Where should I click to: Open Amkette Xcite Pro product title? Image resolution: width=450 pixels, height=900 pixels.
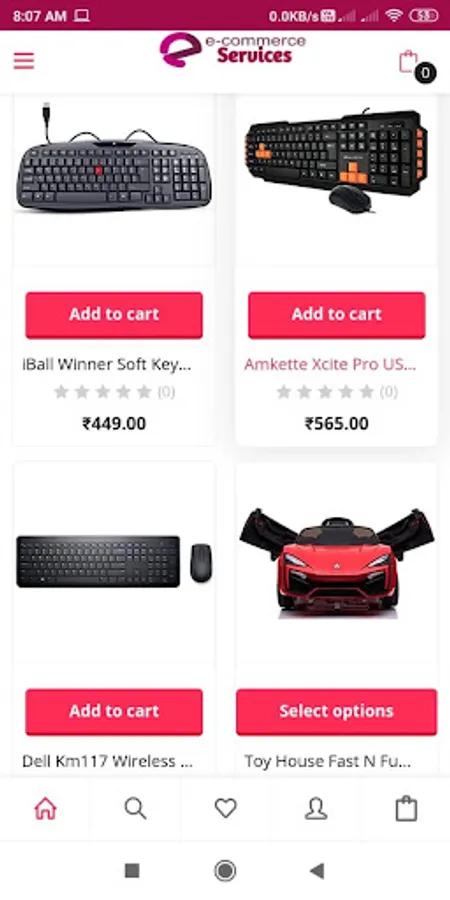330,364
